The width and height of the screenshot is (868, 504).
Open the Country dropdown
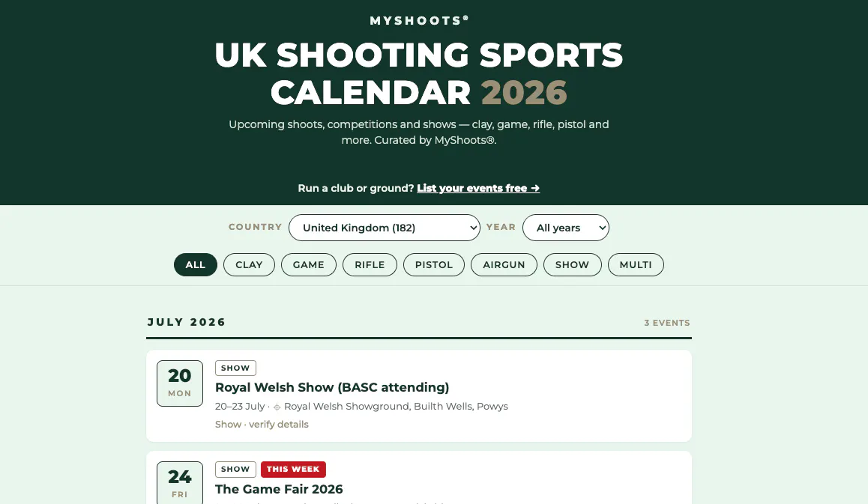tap(385, 228)
